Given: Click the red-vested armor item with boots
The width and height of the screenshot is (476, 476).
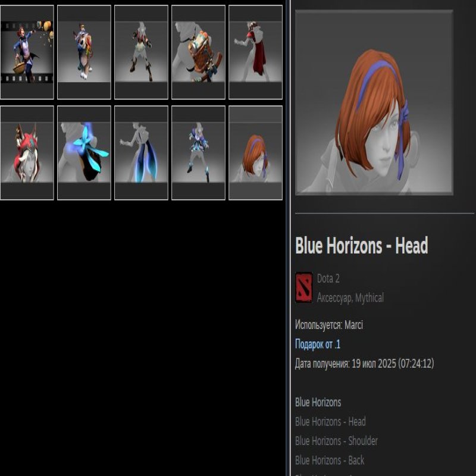Looking at the screenshot, I should [141, 52].
